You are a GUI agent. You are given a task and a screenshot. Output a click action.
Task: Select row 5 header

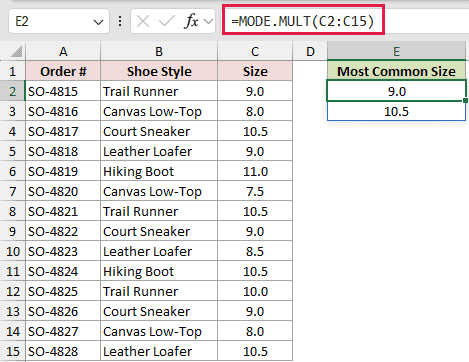12,151
